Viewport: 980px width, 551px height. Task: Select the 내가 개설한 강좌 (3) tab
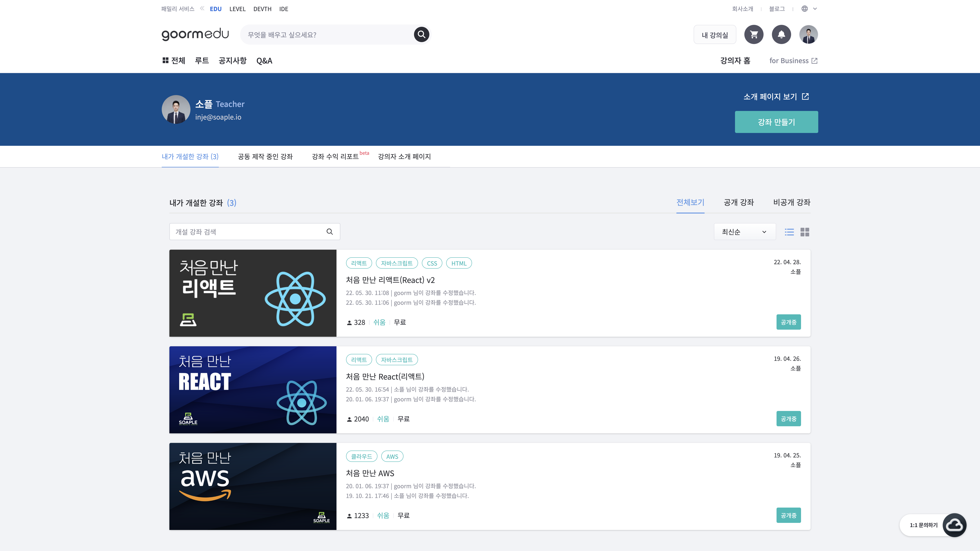[x=190, y=157]
